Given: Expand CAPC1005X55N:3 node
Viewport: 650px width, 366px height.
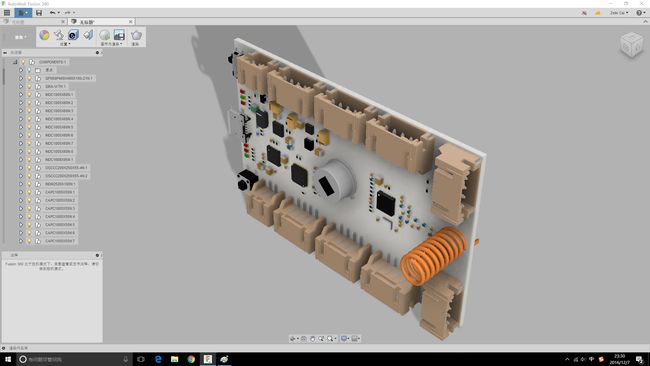Looking at the screenshot, I should 21,208.
